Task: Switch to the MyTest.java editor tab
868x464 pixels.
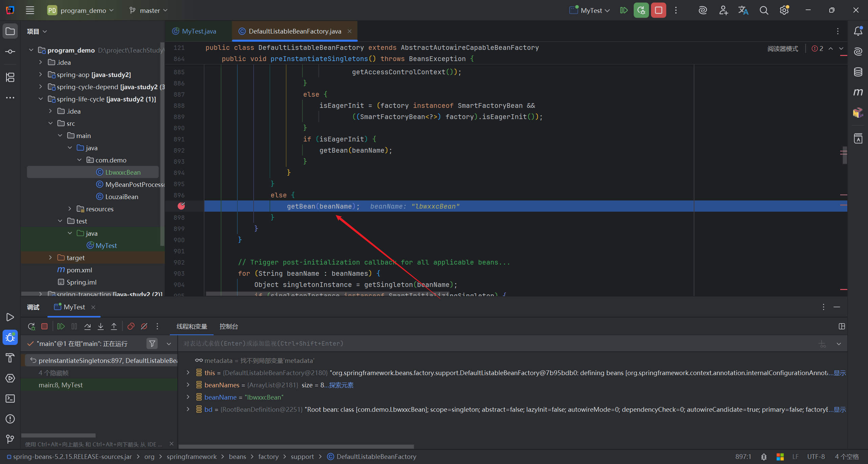Action: tap(199, 31)
